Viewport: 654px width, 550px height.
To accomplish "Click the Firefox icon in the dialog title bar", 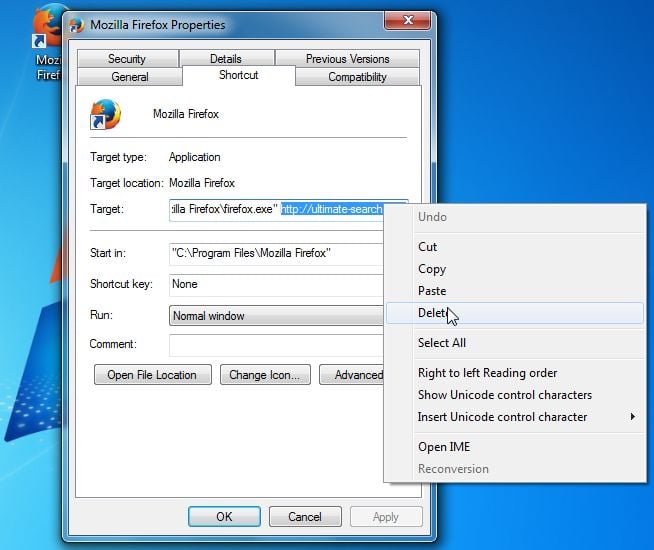I will pyautogui.click(x=76, y=25).
